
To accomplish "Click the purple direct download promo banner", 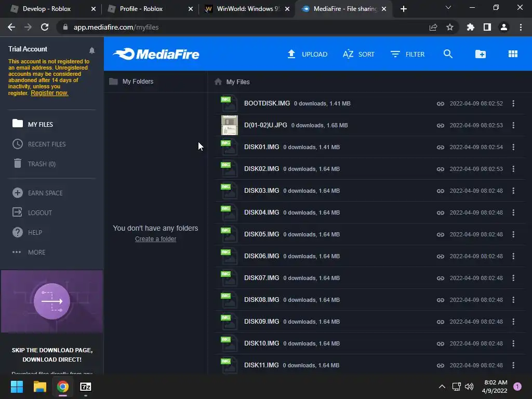I will pos(52,301).
